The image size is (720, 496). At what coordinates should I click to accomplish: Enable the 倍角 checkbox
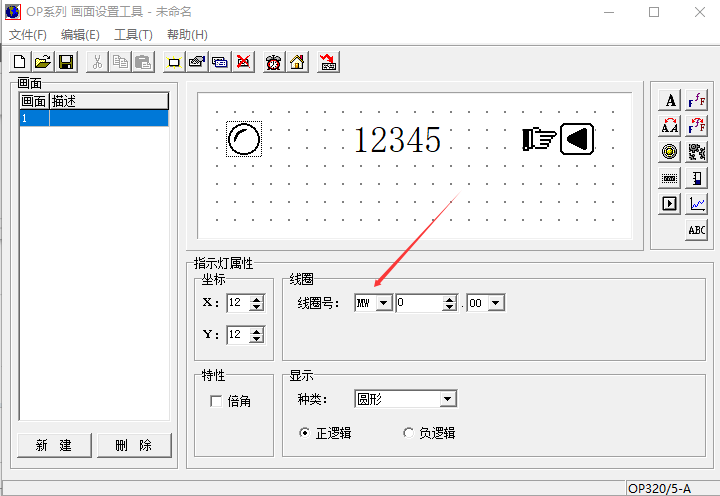[x=216, y=401]
